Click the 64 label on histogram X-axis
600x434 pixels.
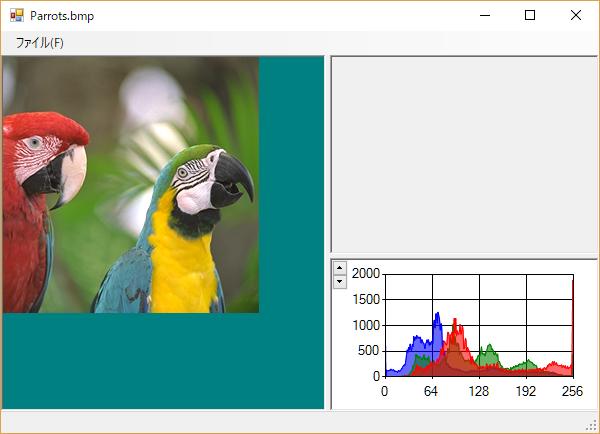pos(431,391)
